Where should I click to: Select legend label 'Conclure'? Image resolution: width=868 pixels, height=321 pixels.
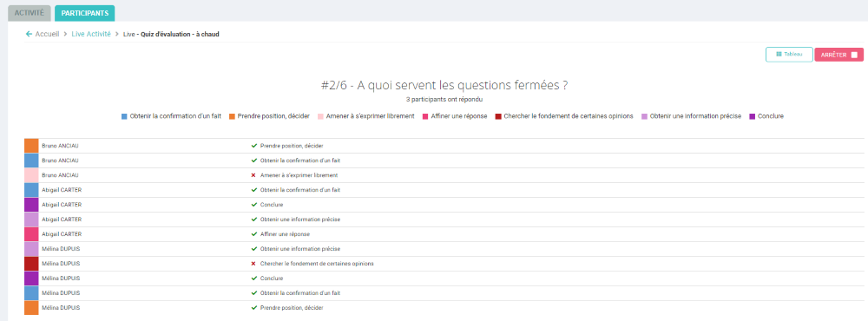pos(771,116)
